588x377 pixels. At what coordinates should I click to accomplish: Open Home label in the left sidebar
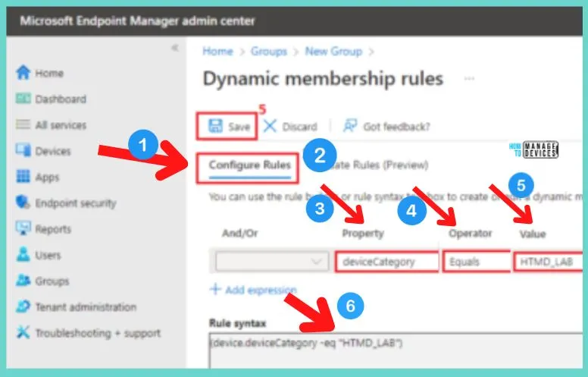[49, 73]
